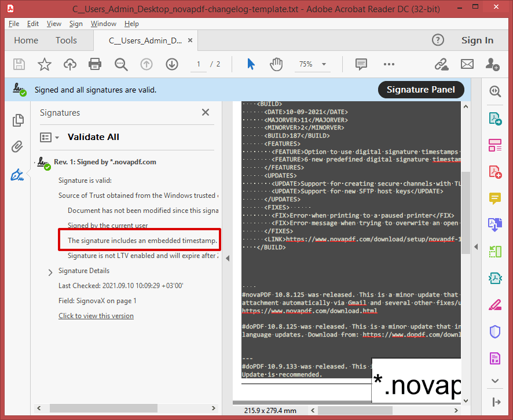Open yellow Comment tool in right pane
The width and height of the screenshot is (513, 420).
coord(495,198)
